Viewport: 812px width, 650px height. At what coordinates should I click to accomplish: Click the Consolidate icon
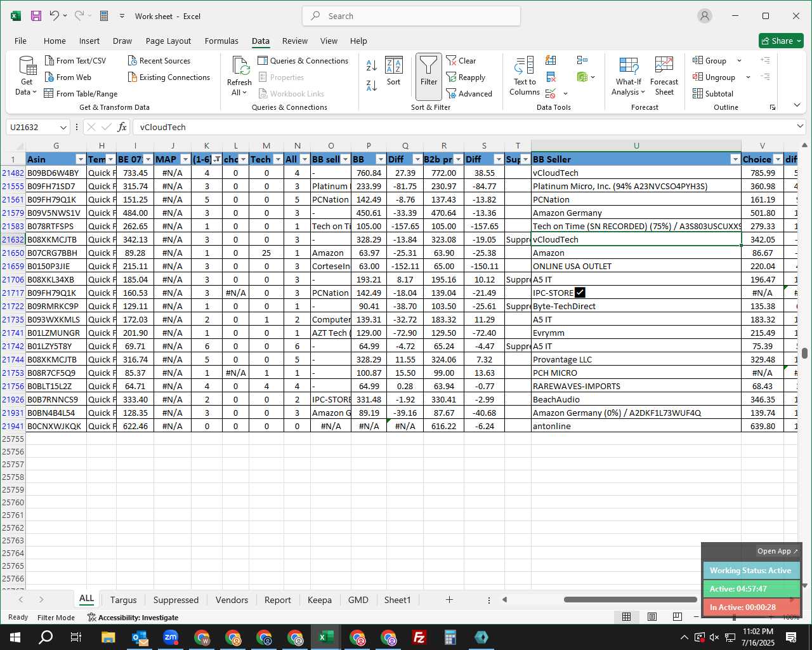click(582, 60)
